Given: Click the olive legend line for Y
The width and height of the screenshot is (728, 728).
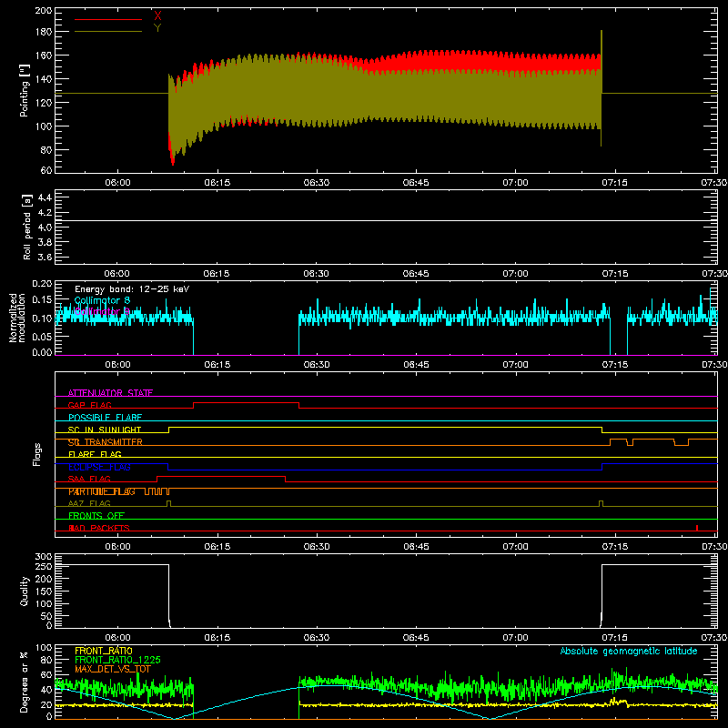Looking at the screenshot, I should (x=108, y=32).
